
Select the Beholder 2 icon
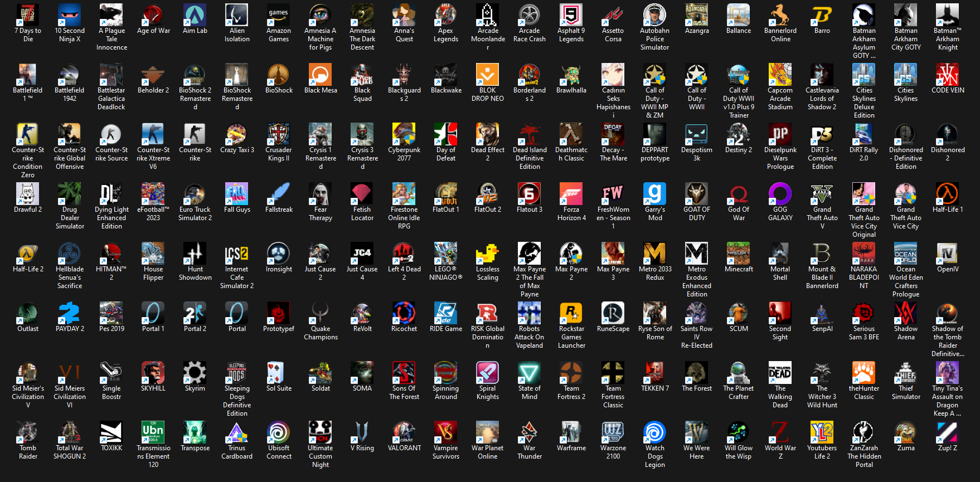click(x=153, y=75)
